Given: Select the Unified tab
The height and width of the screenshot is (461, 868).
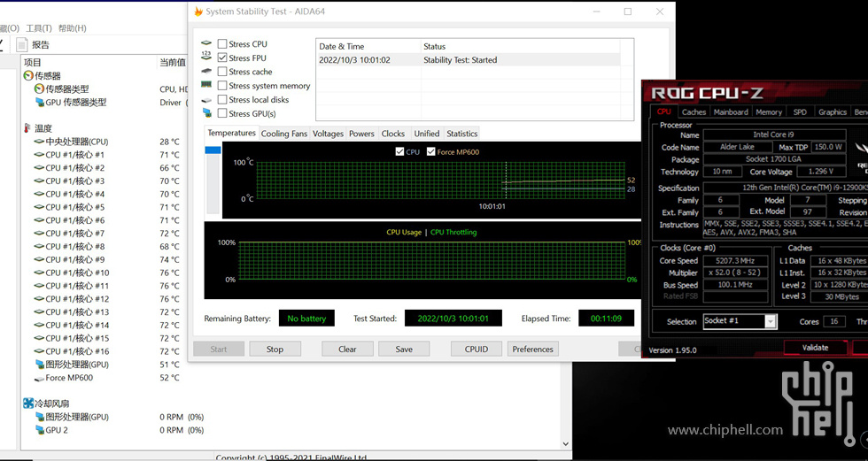Looking at the screenshot, I should pos(427,134).
